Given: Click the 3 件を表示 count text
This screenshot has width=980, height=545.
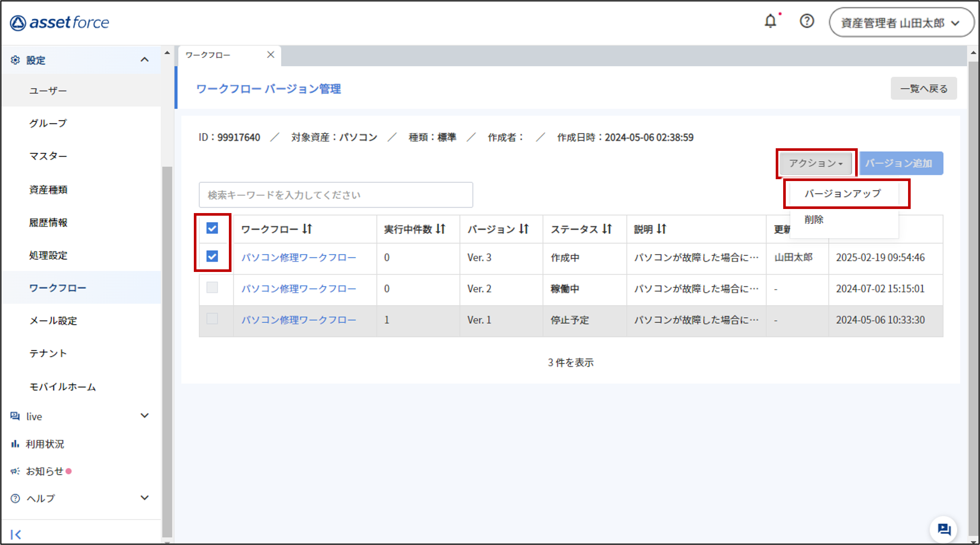Looking at the screenshot, I should click(x=571, y=362).
